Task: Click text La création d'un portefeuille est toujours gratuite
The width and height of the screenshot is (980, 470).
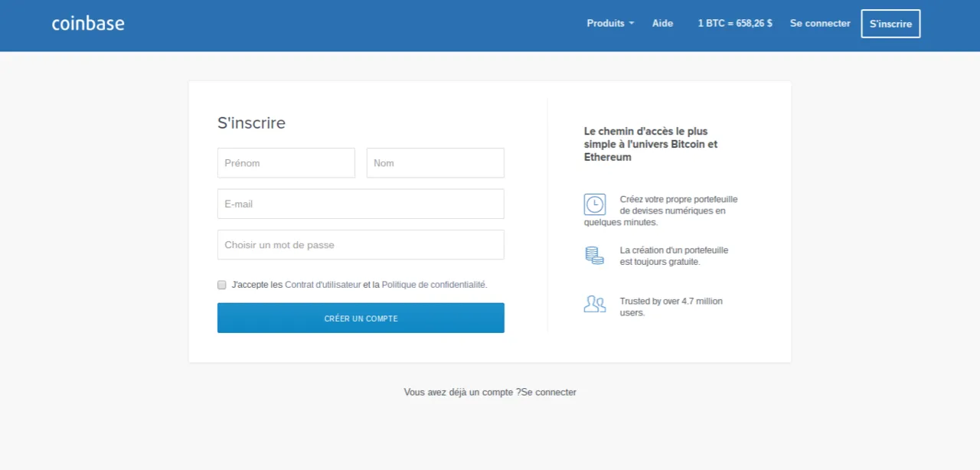Action: (x=674, y=256)
